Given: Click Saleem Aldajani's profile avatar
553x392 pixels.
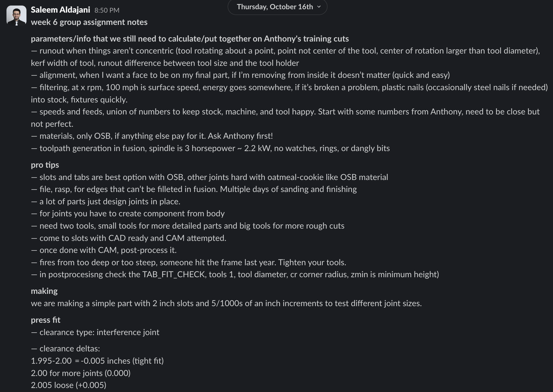Looking at the screenshot, I should [16, 16].
